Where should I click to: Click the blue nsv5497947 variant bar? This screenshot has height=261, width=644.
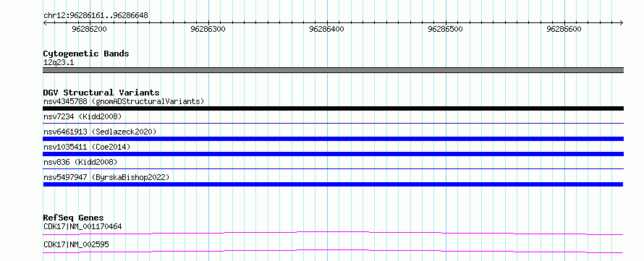tap(333, 184)
